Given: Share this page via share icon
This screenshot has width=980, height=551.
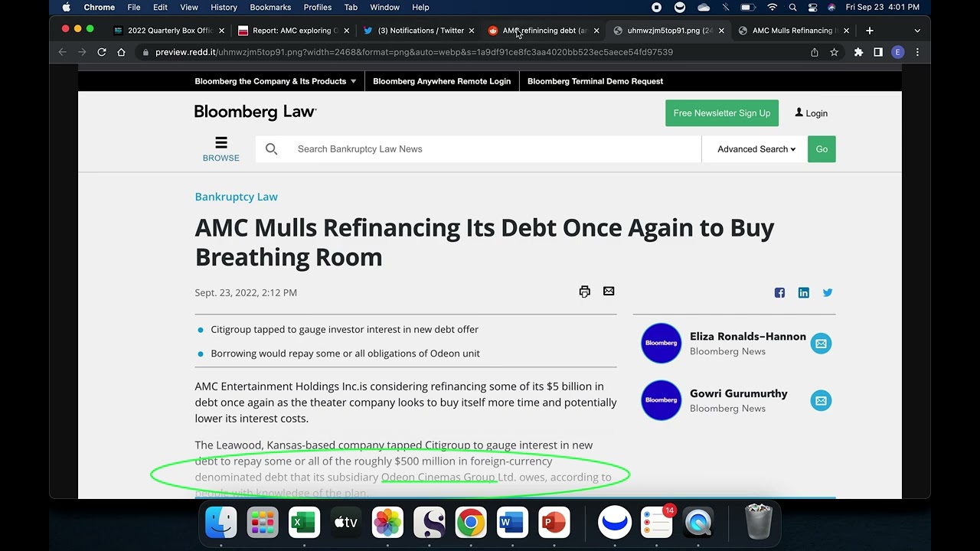Looking at the screenshot, I should tap(815, 52).
